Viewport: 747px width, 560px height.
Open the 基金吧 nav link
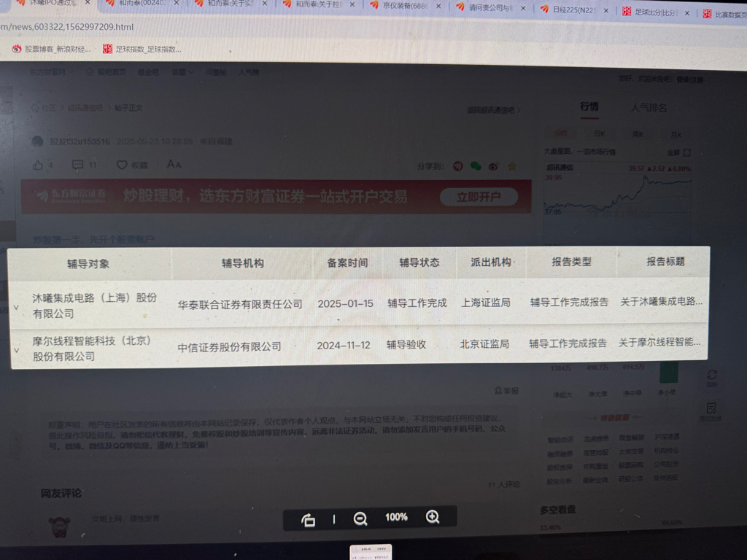(x=148, y=72)
